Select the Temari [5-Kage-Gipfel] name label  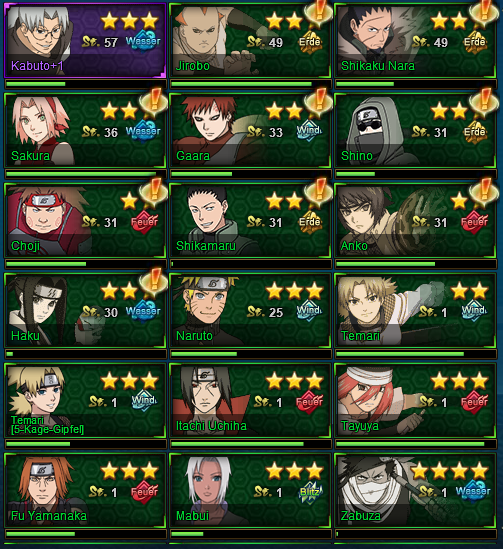pos(47,425)
